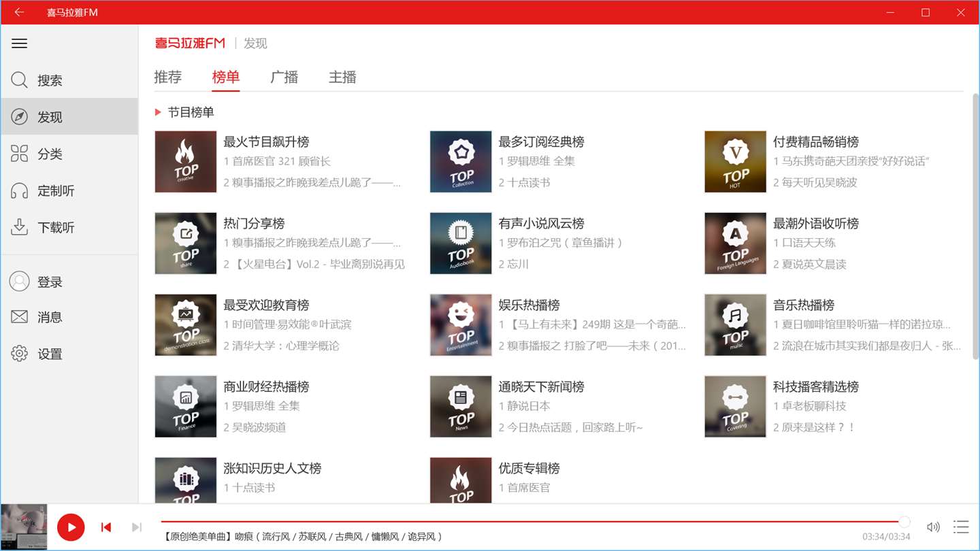Screen dimensions: 980x551
Task: Mute with the volume speaker icon
Action: [933, 527]
